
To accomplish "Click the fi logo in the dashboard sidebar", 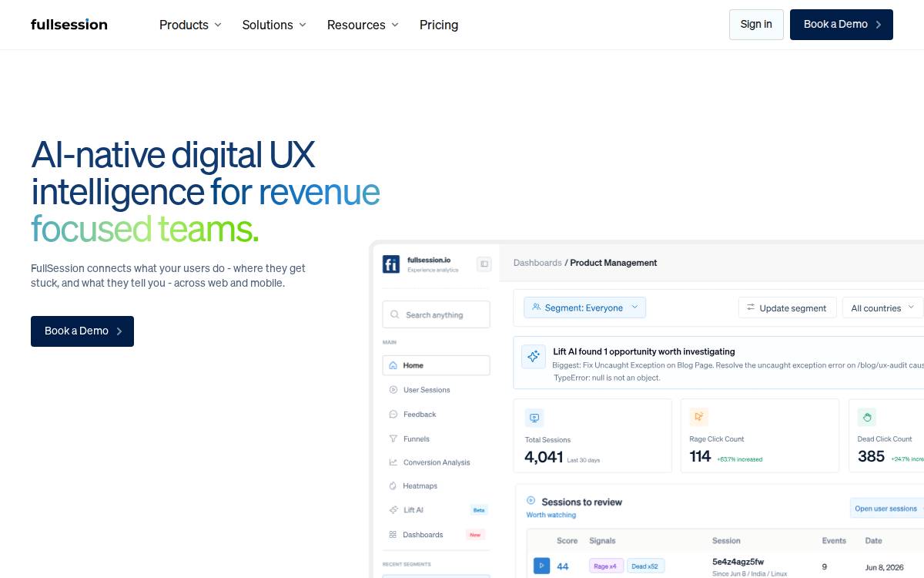I will point(391,264).
